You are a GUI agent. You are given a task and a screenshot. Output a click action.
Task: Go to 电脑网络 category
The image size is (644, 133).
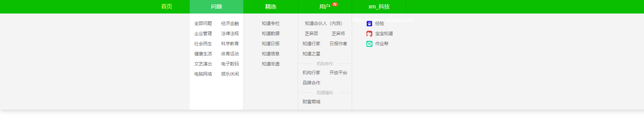click(x=203, y=74)
